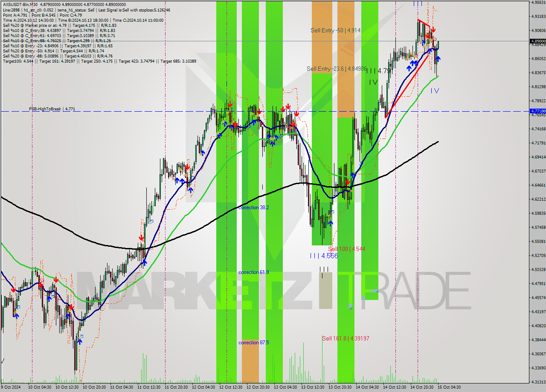Image resolution: width=546 pixels, height=392 pixels.
Task: Click the '13 Oct 20:30' time label
Action: (x=341, y=387)
